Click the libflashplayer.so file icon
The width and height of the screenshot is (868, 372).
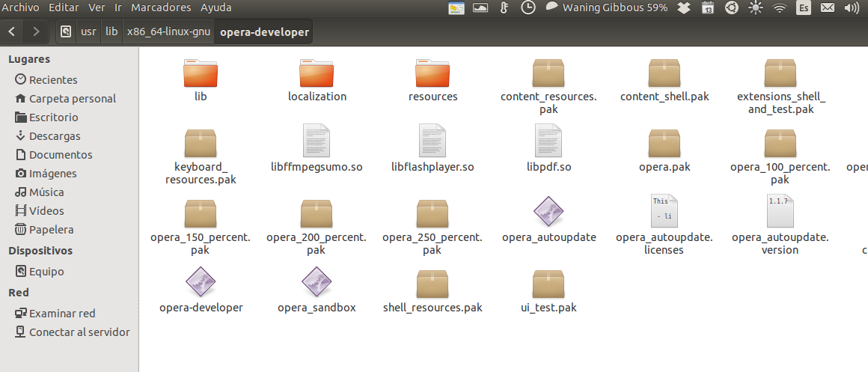433,143
